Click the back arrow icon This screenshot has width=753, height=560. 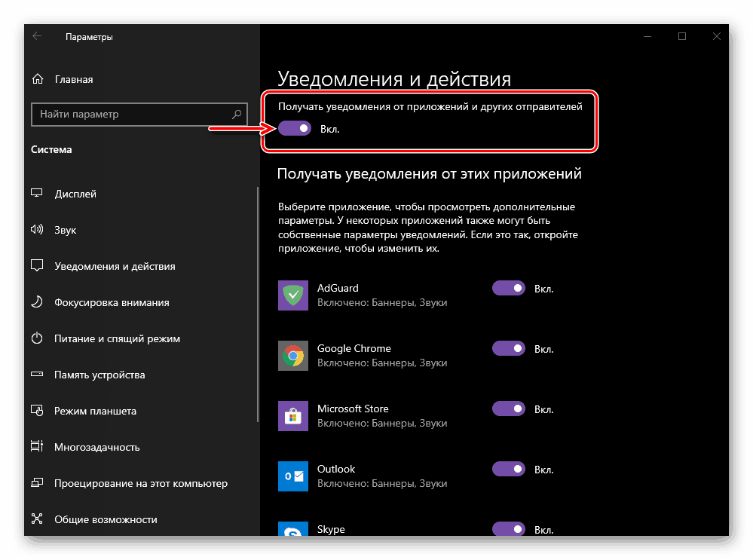37,36
